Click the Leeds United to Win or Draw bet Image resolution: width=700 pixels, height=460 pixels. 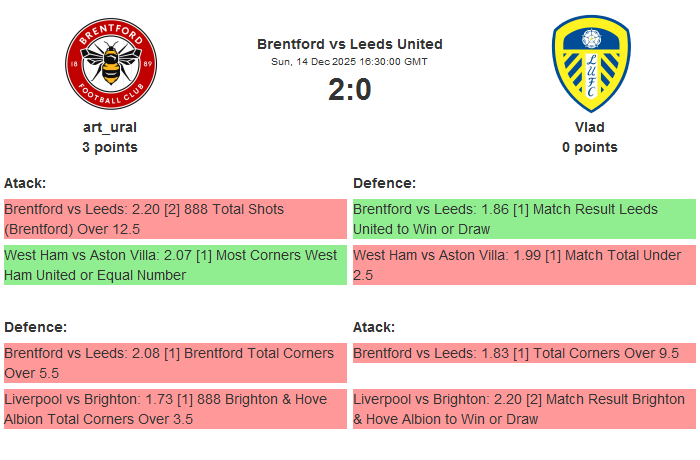524,219
